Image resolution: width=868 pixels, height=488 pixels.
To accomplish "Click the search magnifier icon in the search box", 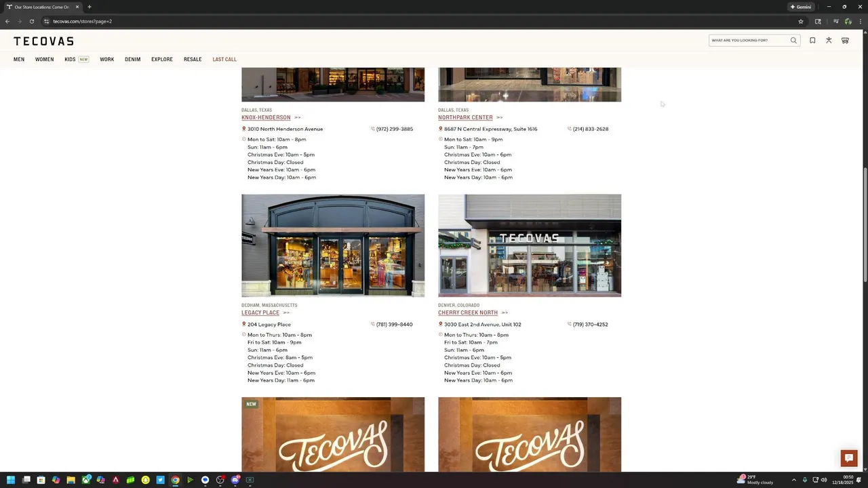I will point(793,41).
